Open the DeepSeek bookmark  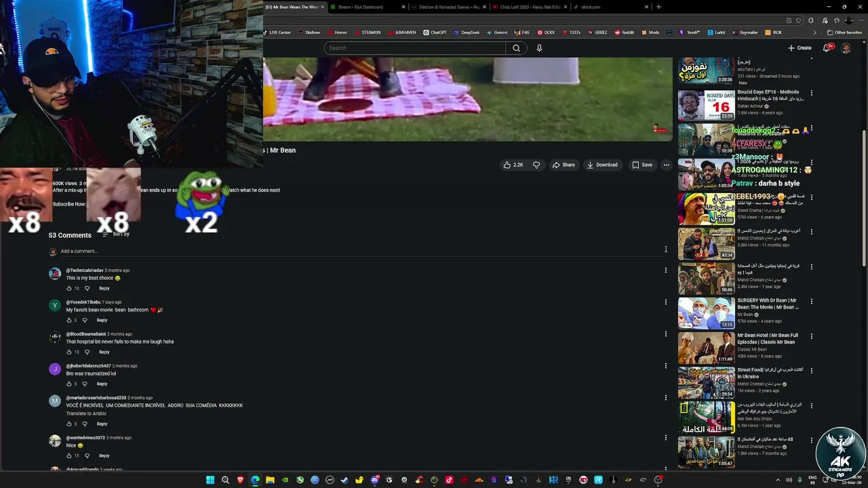click(467, 33)
